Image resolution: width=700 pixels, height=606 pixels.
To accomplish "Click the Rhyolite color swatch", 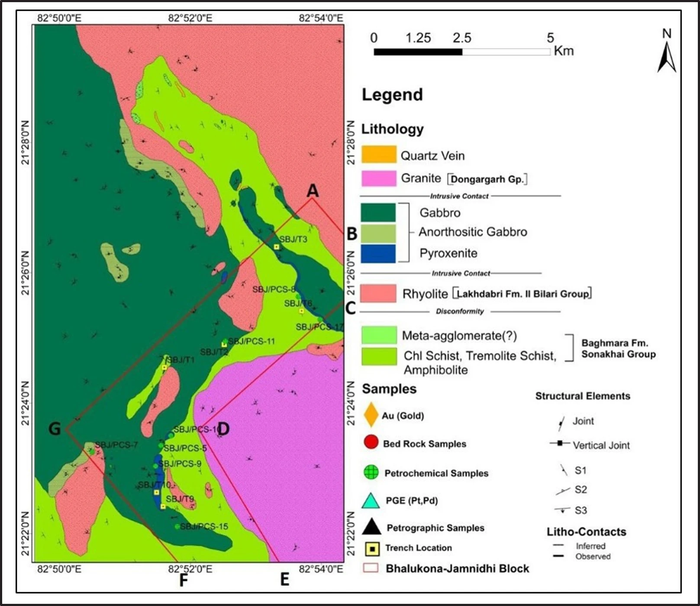I will tap(378, 293).
